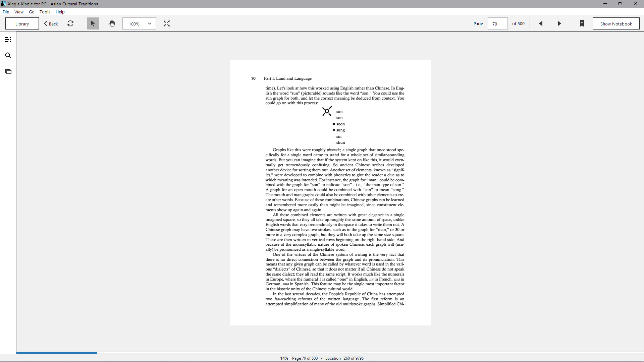Click the page number input field
The width and height of the screenshot is (644, 362).
[x=497, y=23]
